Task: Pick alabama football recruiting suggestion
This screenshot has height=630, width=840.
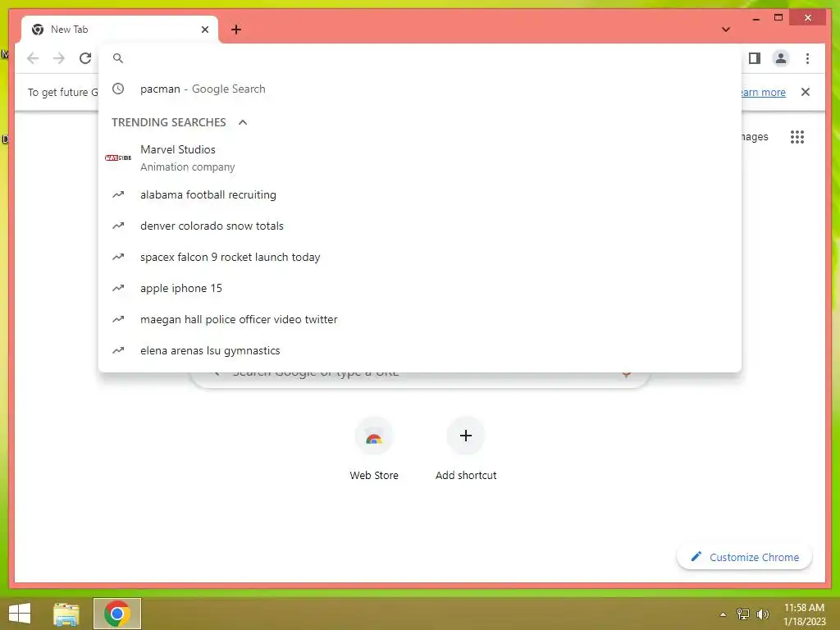Action: tap(420, 195)
